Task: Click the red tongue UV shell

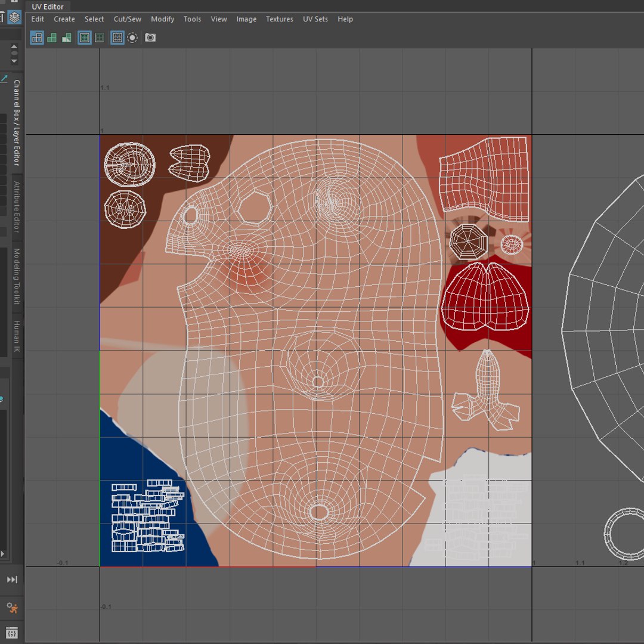Action: coord(486,296)
